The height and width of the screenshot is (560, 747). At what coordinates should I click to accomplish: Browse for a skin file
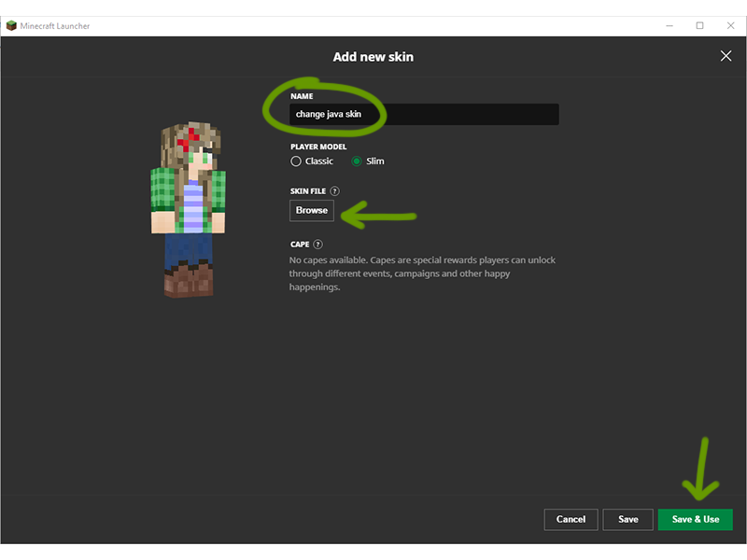[x=312, y=211]
